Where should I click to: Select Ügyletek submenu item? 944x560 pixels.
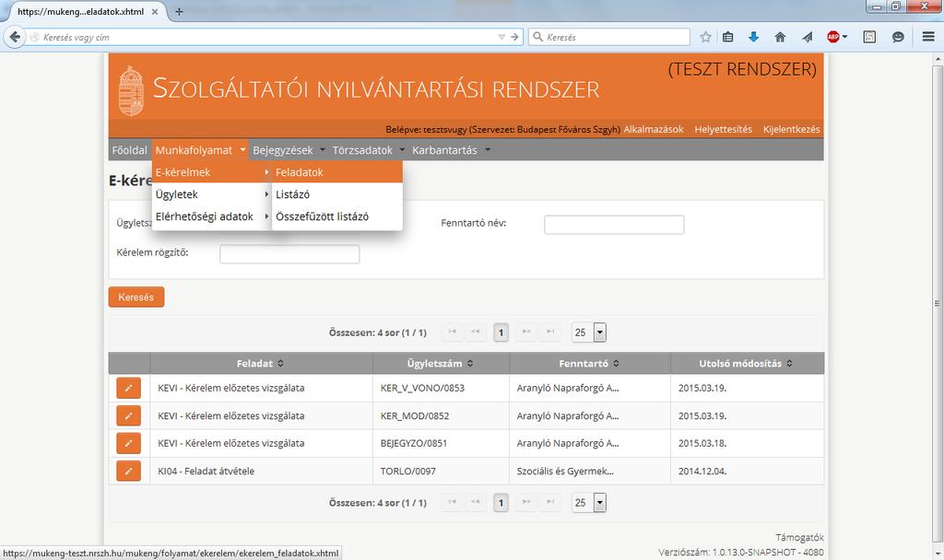tap(212, 194)
